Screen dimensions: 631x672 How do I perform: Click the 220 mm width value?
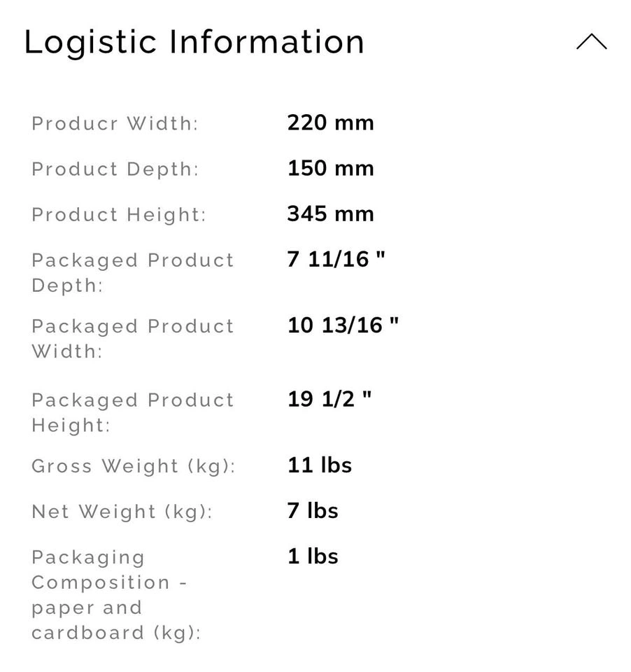[330, 123]
